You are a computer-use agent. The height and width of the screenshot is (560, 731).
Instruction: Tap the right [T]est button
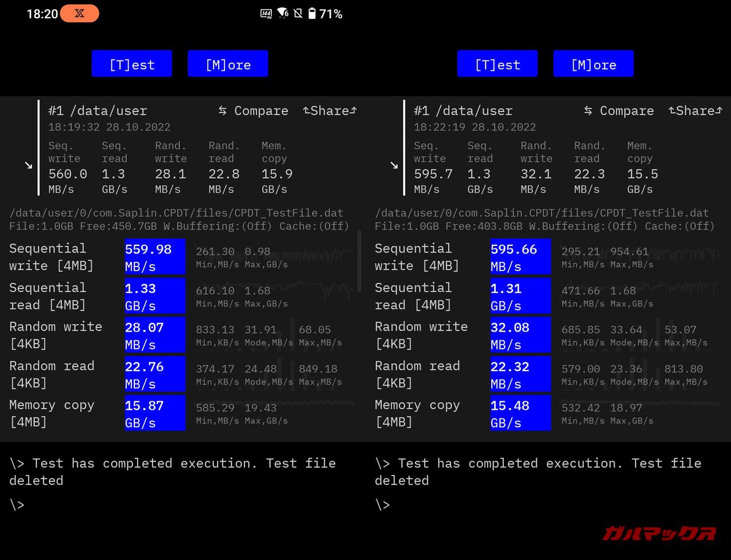[497, 64]
